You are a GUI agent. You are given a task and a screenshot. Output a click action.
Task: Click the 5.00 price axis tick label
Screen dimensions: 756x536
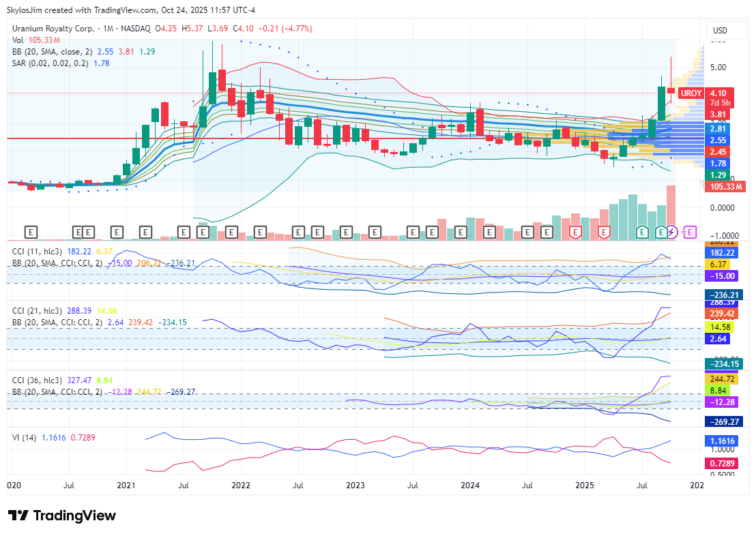[x=718, y=67]
